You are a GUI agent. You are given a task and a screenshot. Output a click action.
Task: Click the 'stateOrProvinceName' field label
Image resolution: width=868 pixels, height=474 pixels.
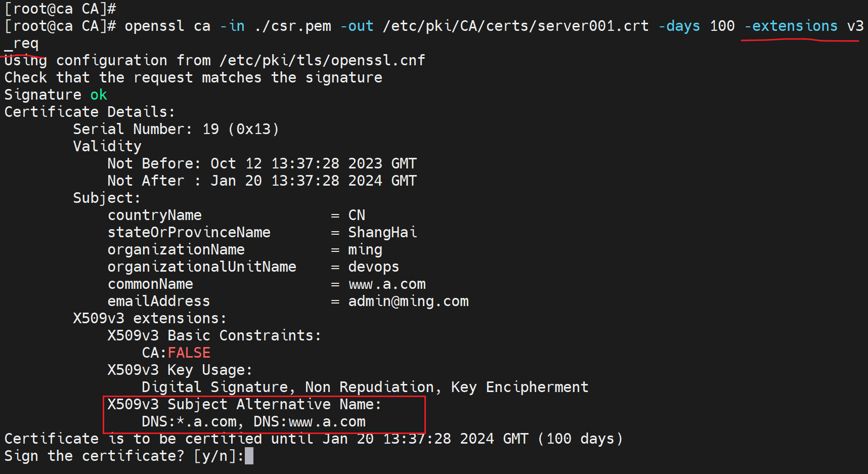tap(189, 232)
